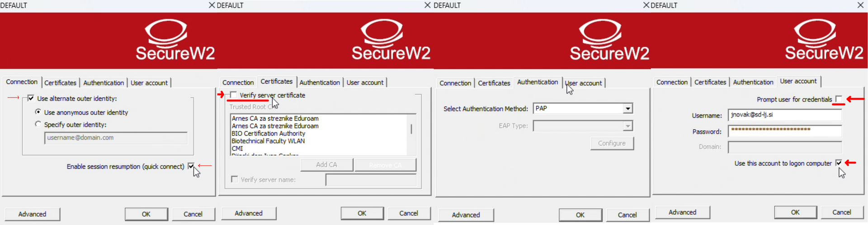This screenshot has height=225, width=868.
Task: Open Advanced settings in the Connection dialog
Action: click(x=32, y=214)
